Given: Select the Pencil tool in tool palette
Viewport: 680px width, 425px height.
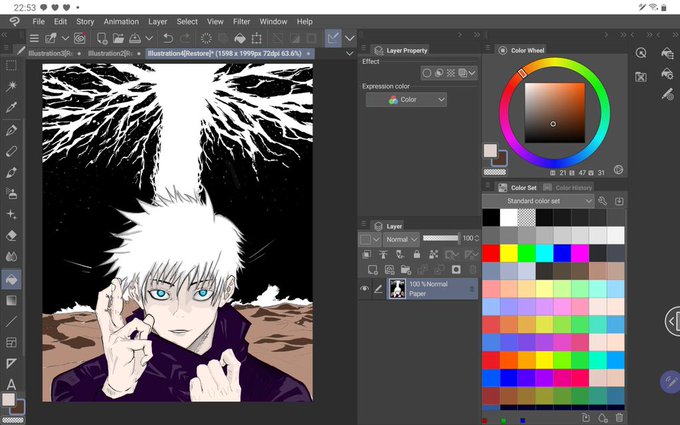Looking at the screenshot, I should pos(11,151).
